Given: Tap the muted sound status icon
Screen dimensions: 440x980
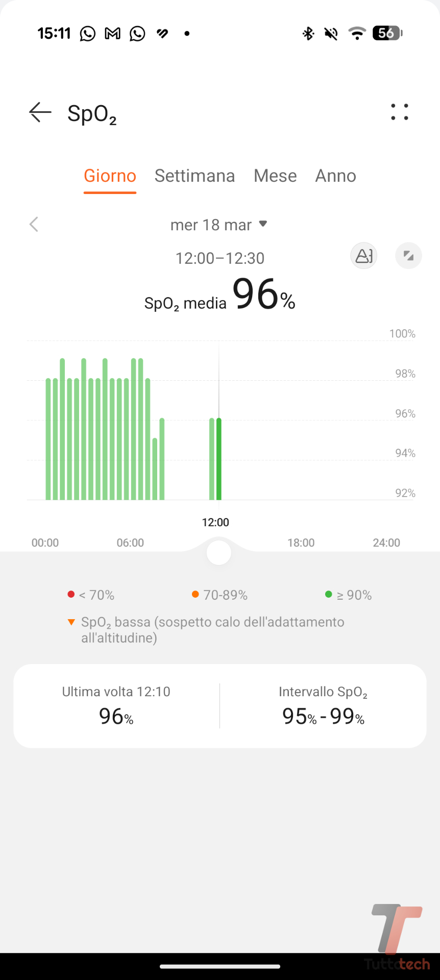Looking at the screenshot, I should click(331, 34).
